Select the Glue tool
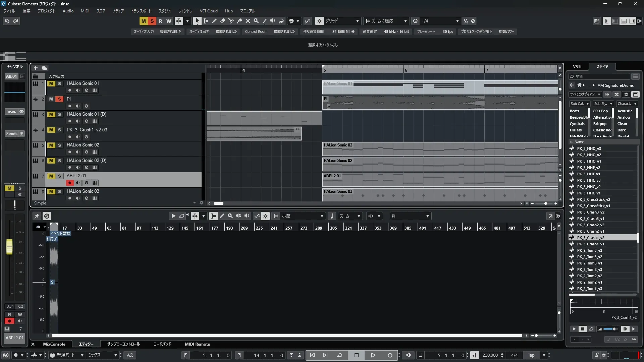This screenshot has height=362, width=644. (239, 21)
